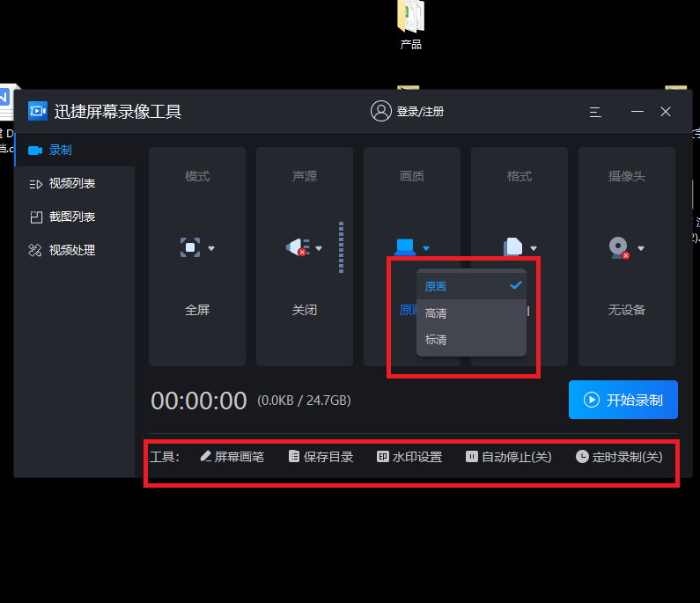Screen dimensions: 700x603
Task: Click 登录/注册 login link
Action: pyautogui.click(x=421, y=112)
